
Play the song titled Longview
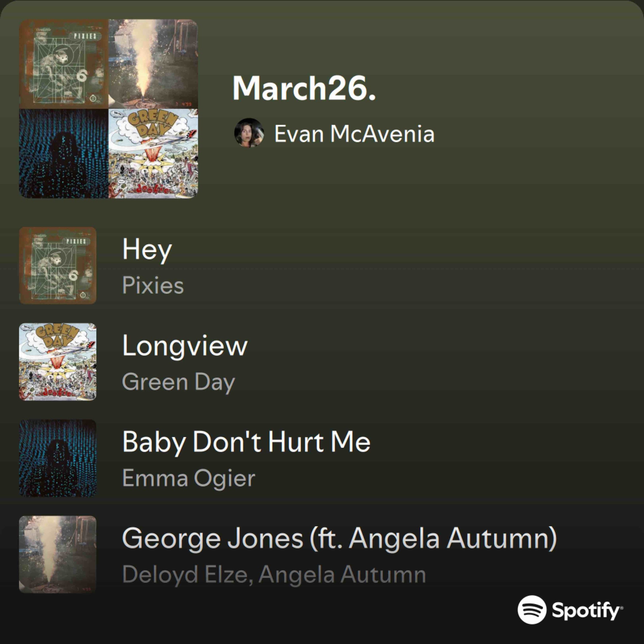(x=185, y=346)
